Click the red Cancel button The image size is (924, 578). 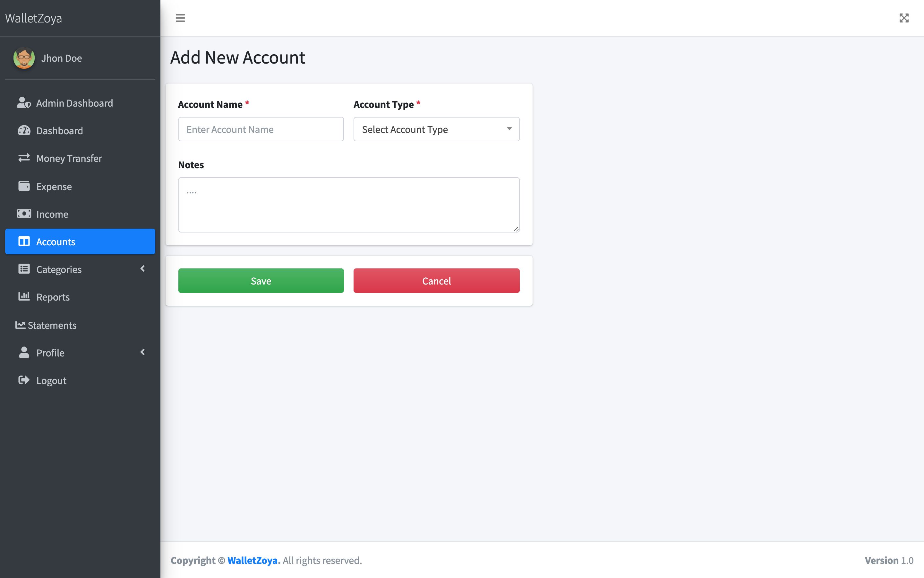(x=436, y=281)
